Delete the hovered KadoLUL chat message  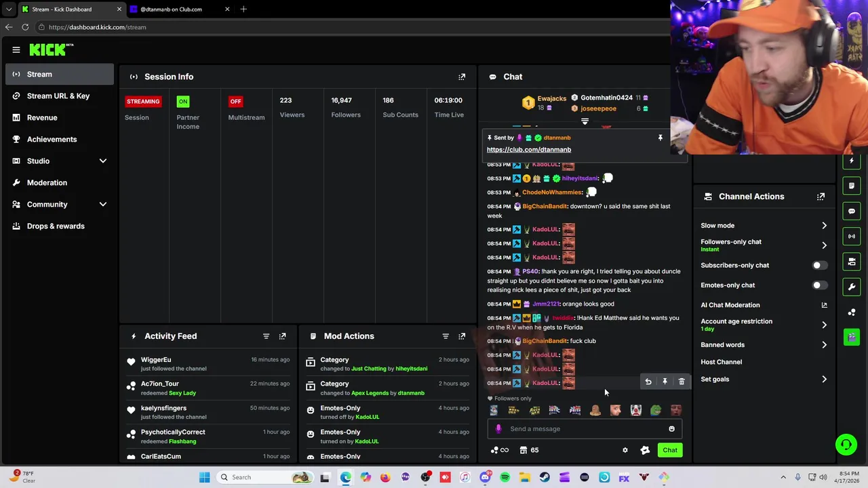click(x=682, y=382)
